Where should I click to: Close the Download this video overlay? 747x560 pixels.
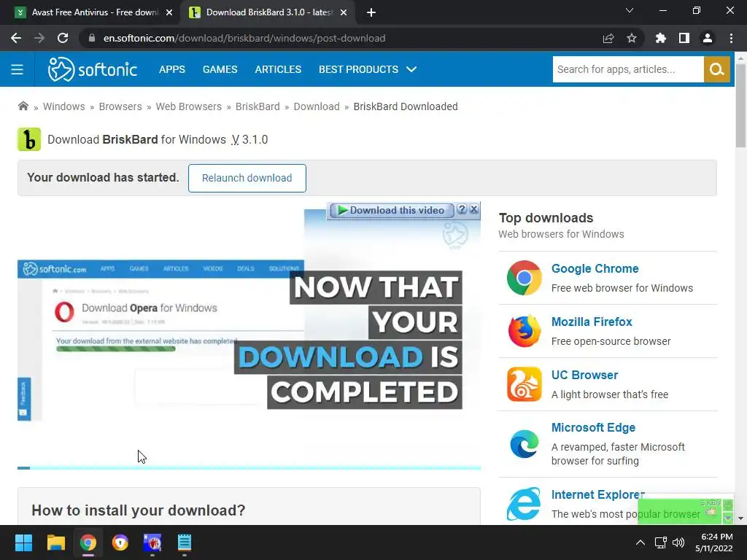pos(474,209)
